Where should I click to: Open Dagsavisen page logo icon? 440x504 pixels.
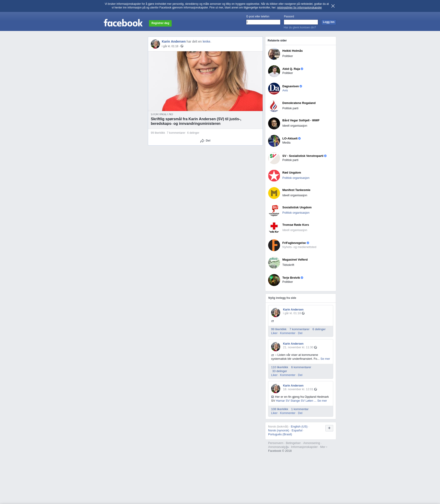pos(274,89)
